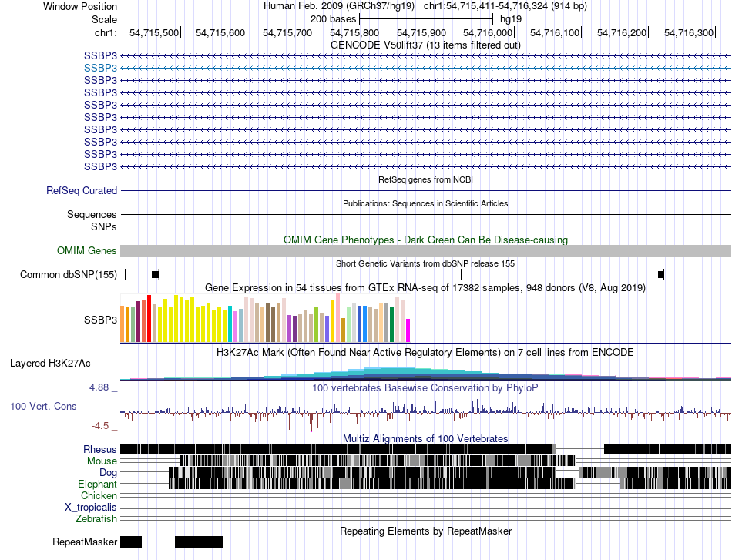
Task: Click the Scale label on the left
Action: [104, 19]
